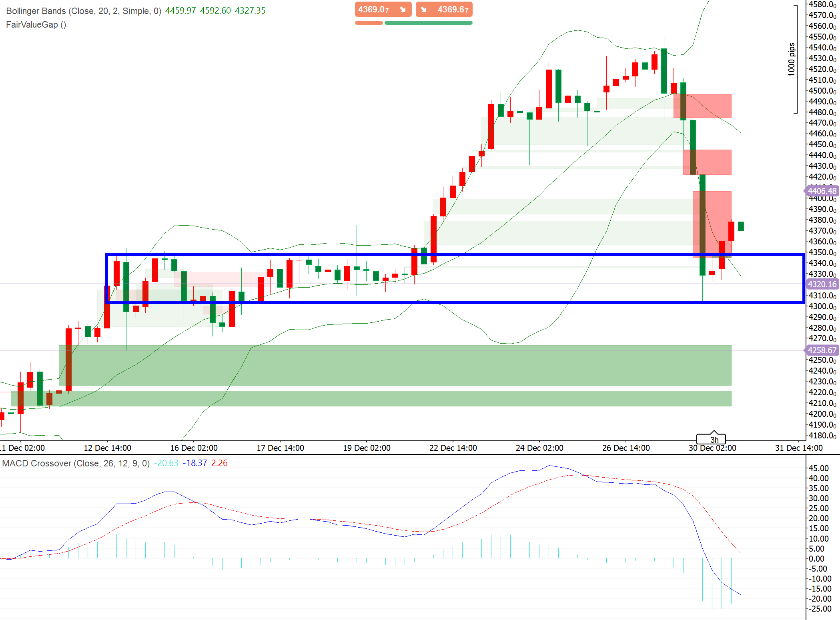This screenshot has height=620, width=840.
Task: Click the sell price button 4369.07
Action: point(374,9)
